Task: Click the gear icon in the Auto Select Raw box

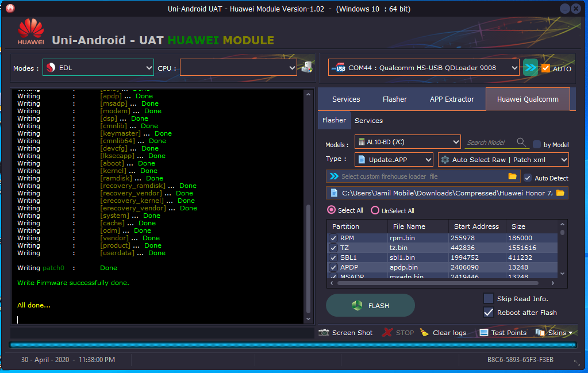Action: pyautogui.click(x=445, y=160)
